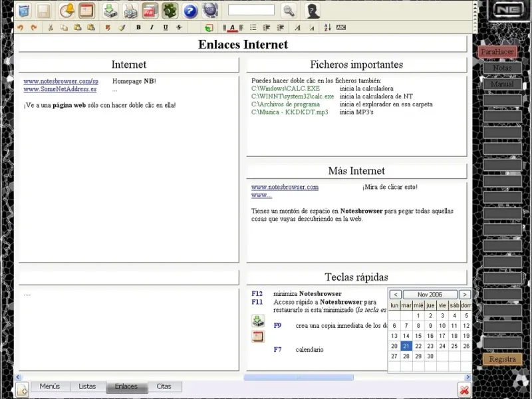Toggle bold text formatting

coord(138,28)
